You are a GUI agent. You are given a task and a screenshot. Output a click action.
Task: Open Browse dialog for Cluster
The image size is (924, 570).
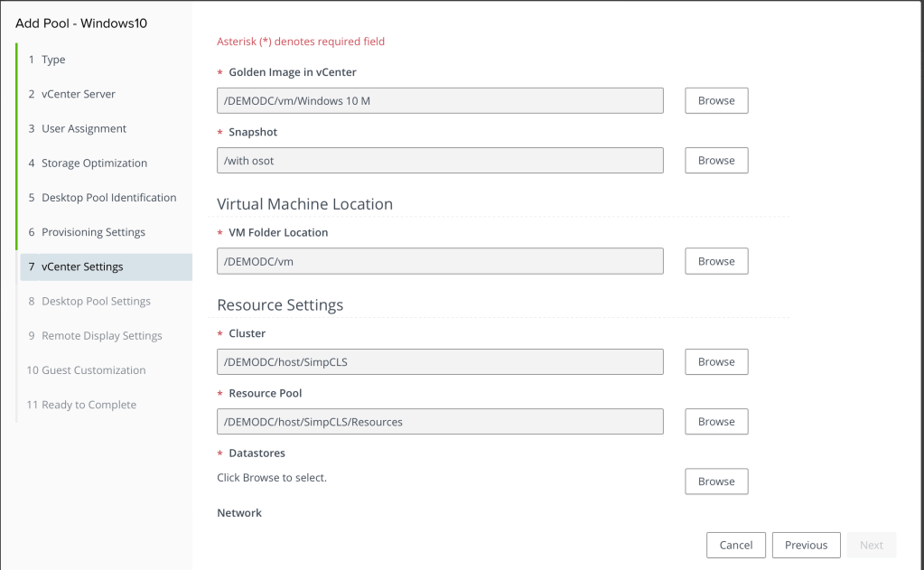click(716, 361)
